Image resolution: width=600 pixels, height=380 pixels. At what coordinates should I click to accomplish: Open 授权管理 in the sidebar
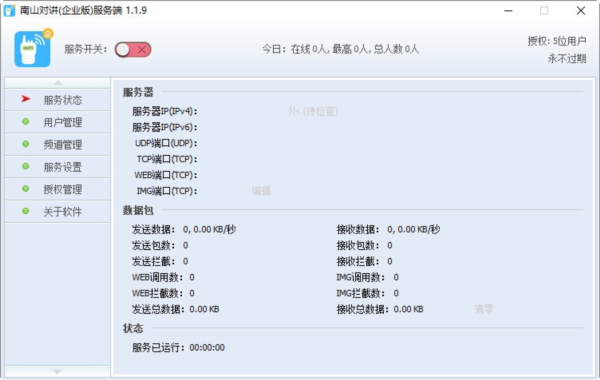(57, 189)
